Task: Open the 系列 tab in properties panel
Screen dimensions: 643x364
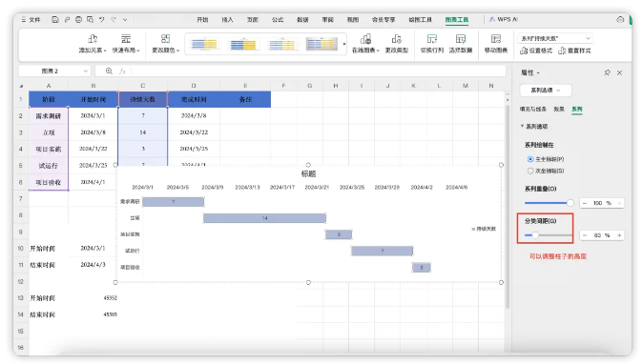Action: 577,109
